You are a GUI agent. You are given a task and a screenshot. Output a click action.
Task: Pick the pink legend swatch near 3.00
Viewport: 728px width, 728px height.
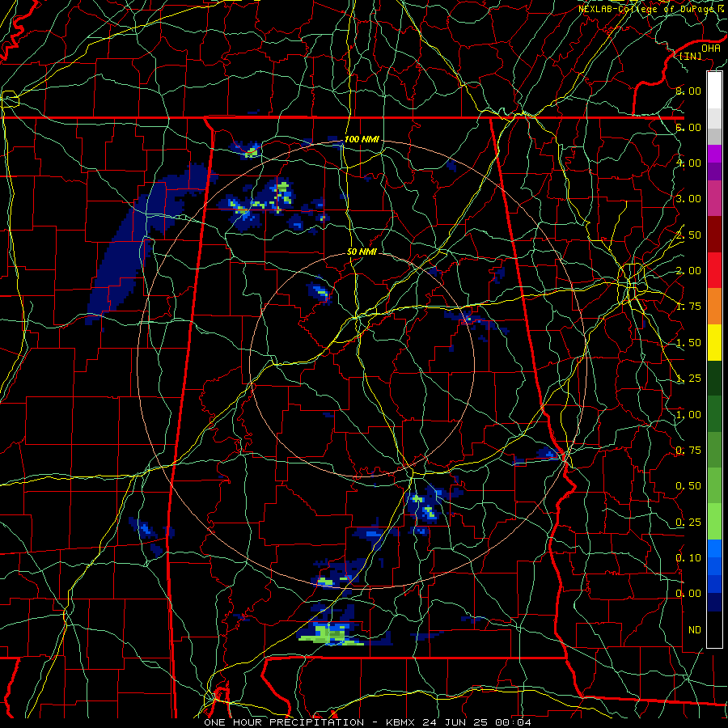714,198
